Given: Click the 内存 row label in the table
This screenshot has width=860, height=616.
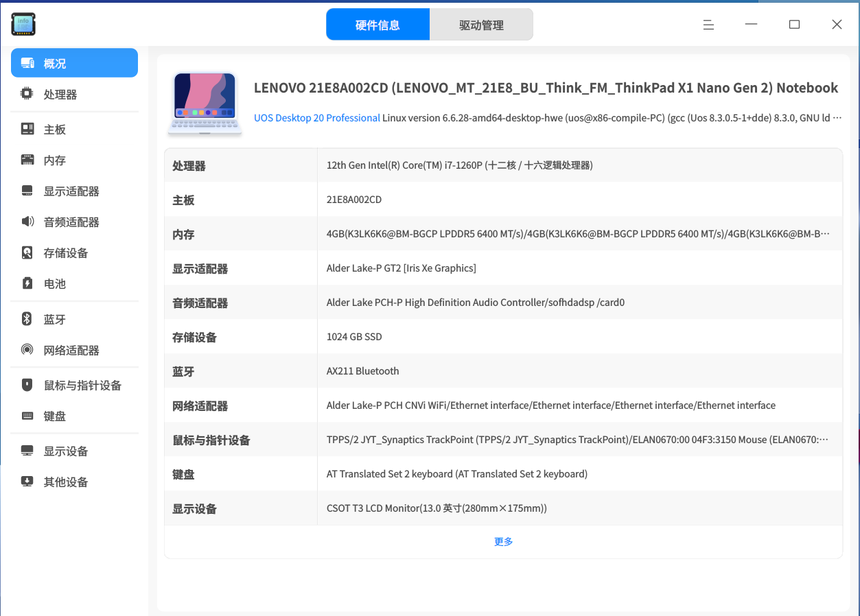Looking at the screenshot, I should click(183, 235).
